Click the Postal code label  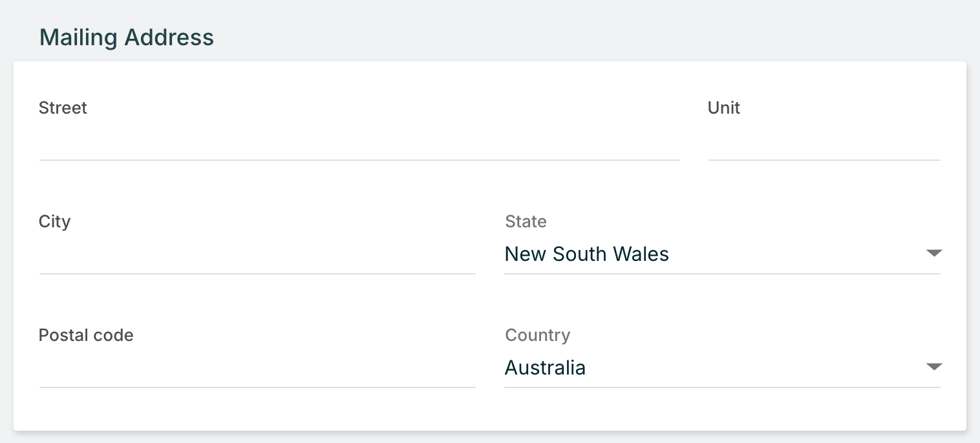pyautogui.click(x=86, y=335)
